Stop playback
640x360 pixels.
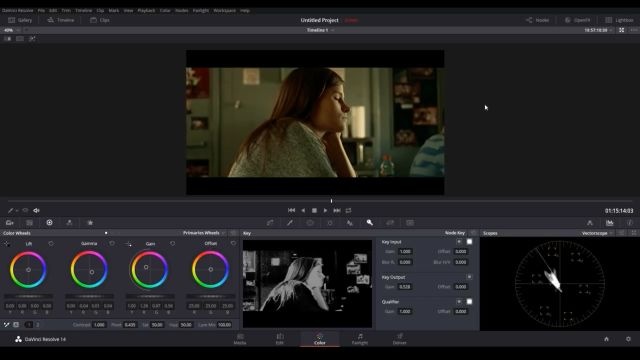(314, 210)
